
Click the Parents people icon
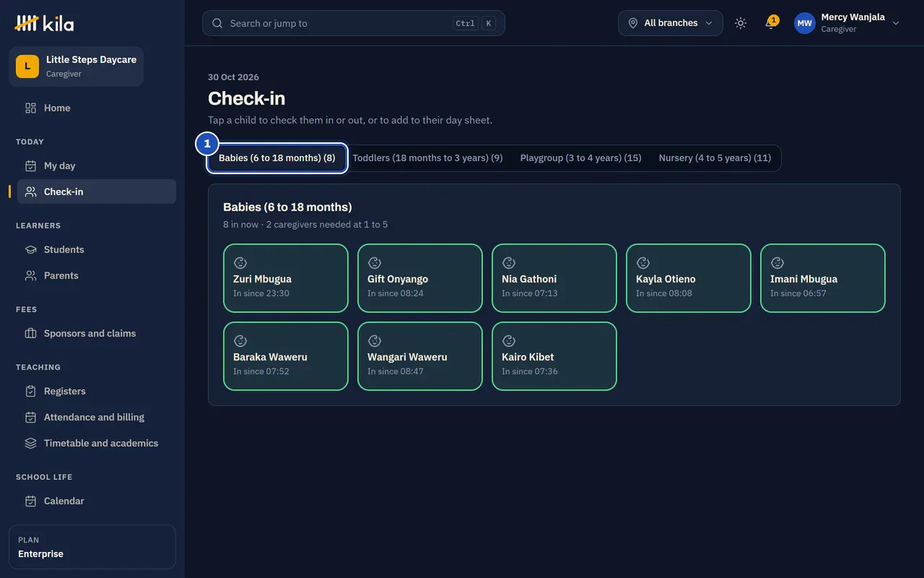(x=30, y=275)
